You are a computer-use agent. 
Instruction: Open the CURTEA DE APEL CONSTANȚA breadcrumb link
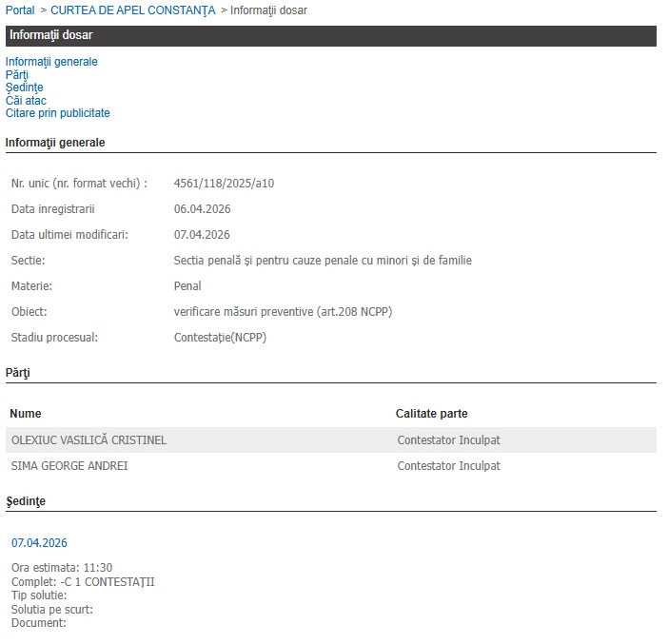pyautogui.click(x=131, y=10)
